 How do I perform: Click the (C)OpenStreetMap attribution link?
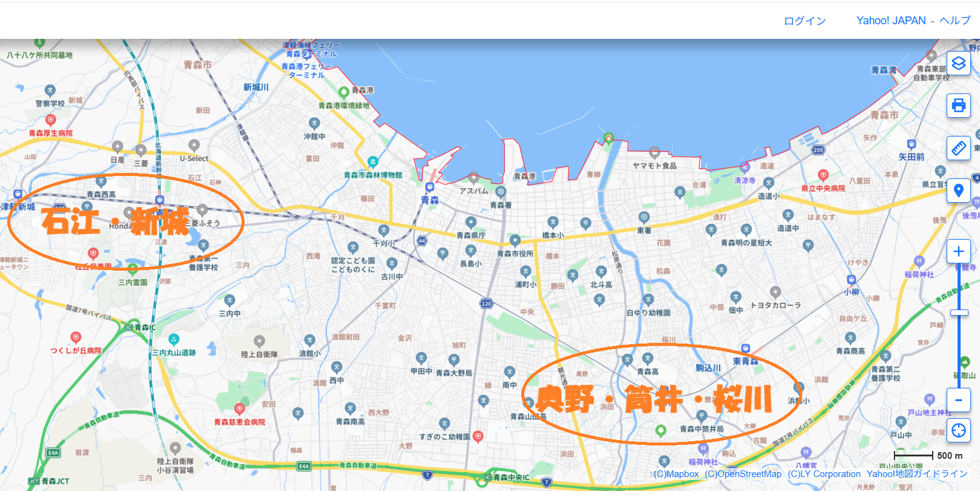(x=743, y=474)
